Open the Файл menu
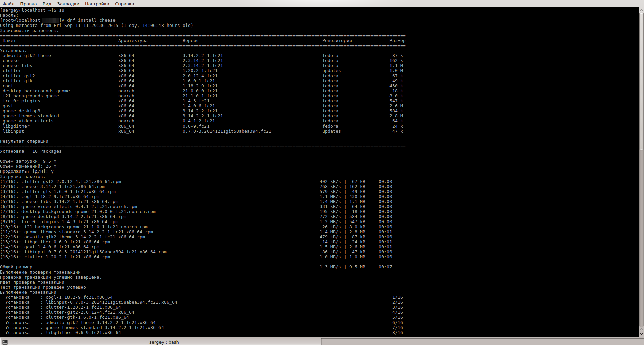644x345 pixels. point(8,4)
